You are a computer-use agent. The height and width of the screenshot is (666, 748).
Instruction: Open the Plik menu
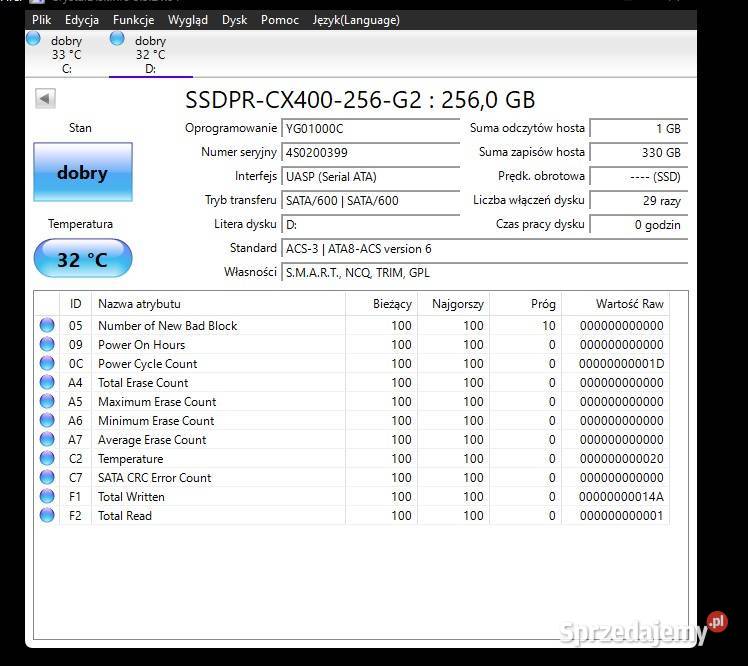coord(42,20)
